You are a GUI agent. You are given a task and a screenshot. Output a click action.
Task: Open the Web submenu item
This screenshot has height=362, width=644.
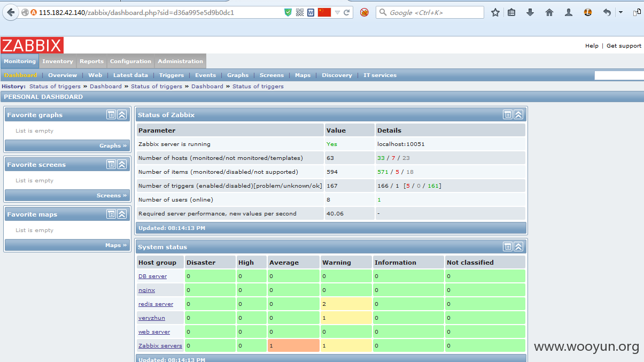tap(95, 75)
